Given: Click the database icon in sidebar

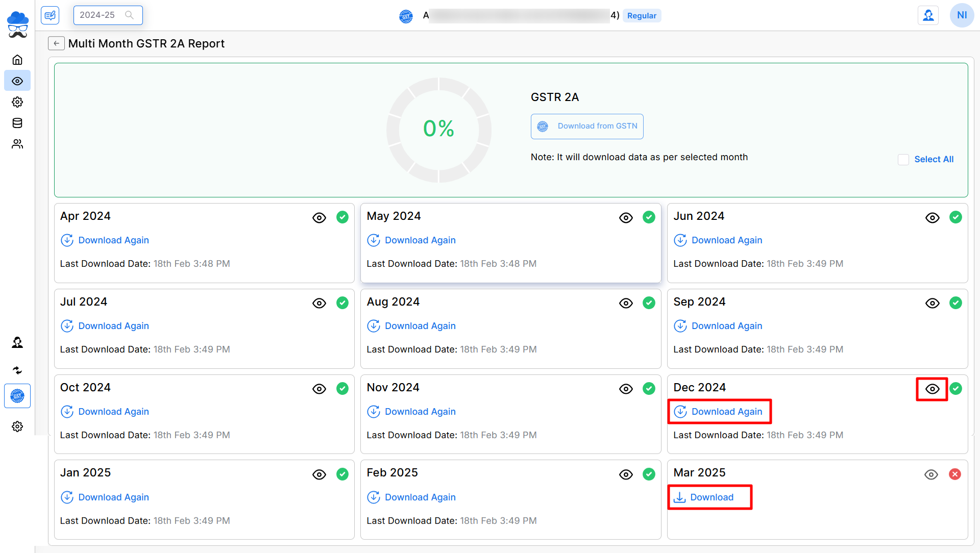Looking at the screenshot, I should (17, 123).
